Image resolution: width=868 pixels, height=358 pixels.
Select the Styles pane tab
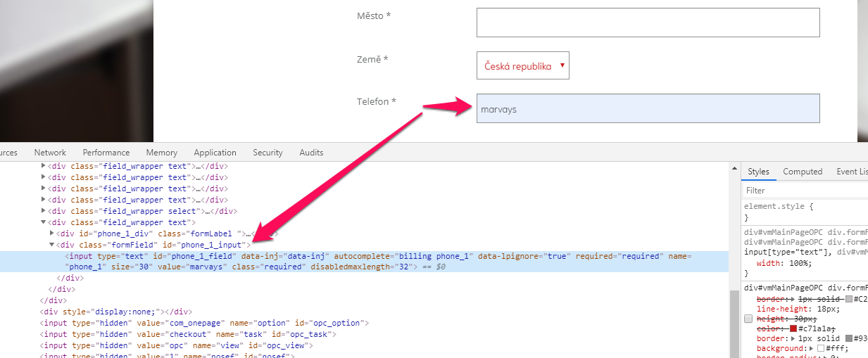pos(758,172)
